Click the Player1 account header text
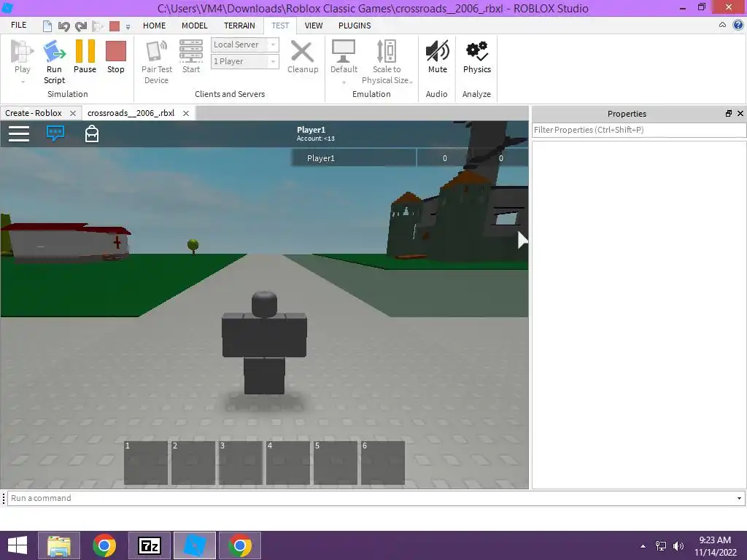Viewport: 747px width, 560px height. 315,134
